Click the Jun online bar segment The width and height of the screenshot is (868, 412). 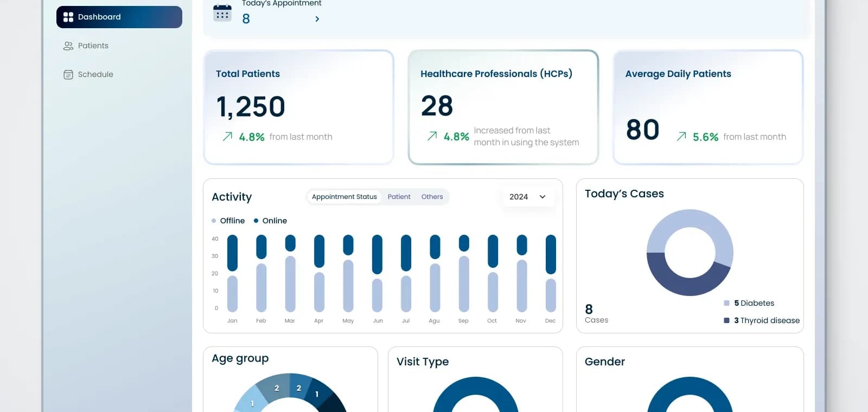[x=377, y=254]
